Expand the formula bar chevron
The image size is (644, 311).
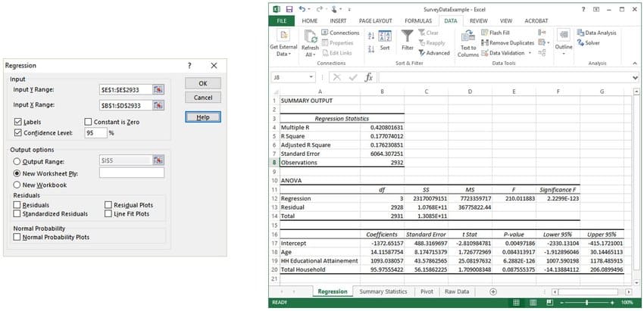pos(636,77)
